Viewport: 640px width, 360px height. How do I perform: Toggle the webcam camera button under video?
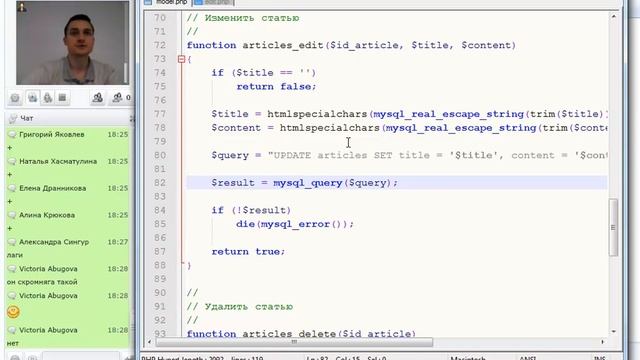[32, 98]
